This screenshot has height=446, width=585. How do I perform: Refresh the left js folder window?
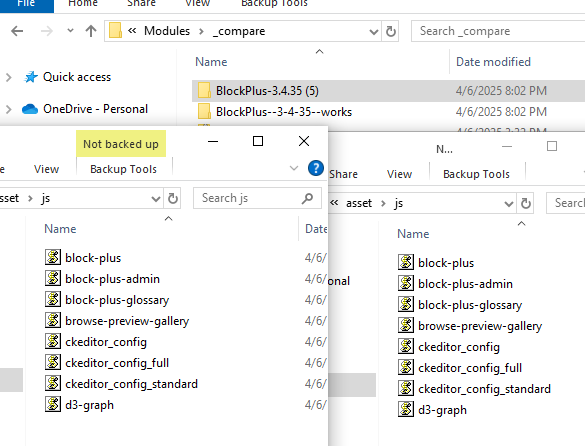tap(173, 198)
